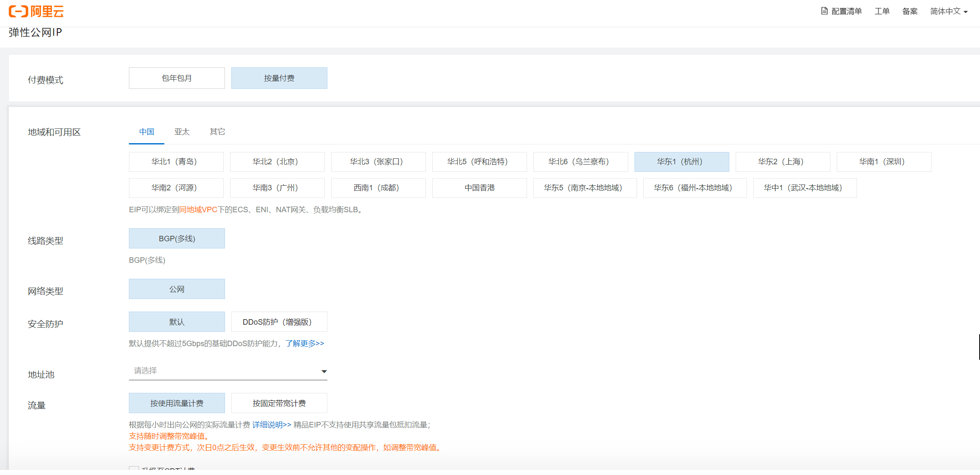Click the 地址池 dropdown arrow
The image size is (980, 475).
click(324, 371)
